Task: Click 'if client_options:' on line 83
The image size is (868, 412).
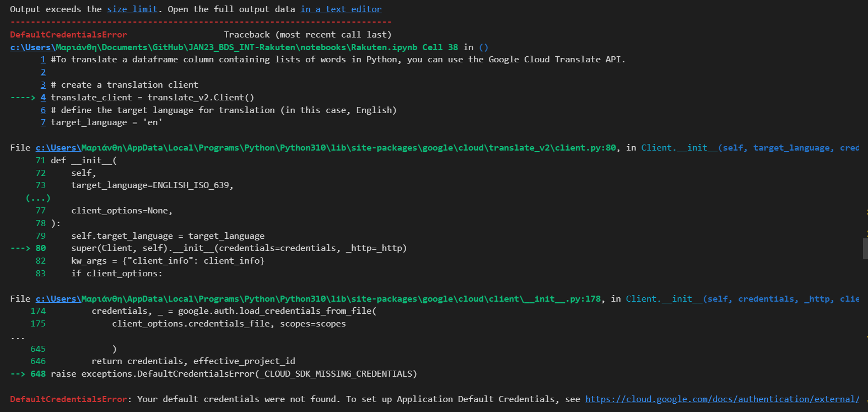Action: [x=117, y=274]
